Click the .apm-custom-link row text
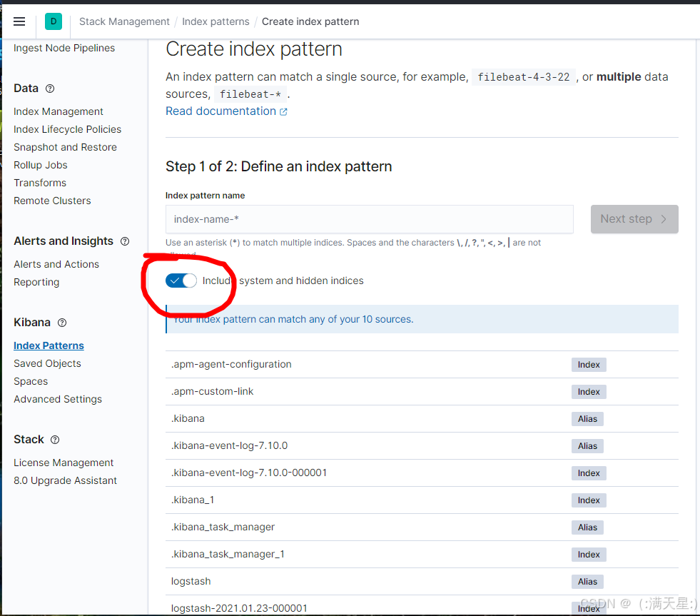This screenshot has width=700, height=616. pyautogui.click(x=212, y=391)
